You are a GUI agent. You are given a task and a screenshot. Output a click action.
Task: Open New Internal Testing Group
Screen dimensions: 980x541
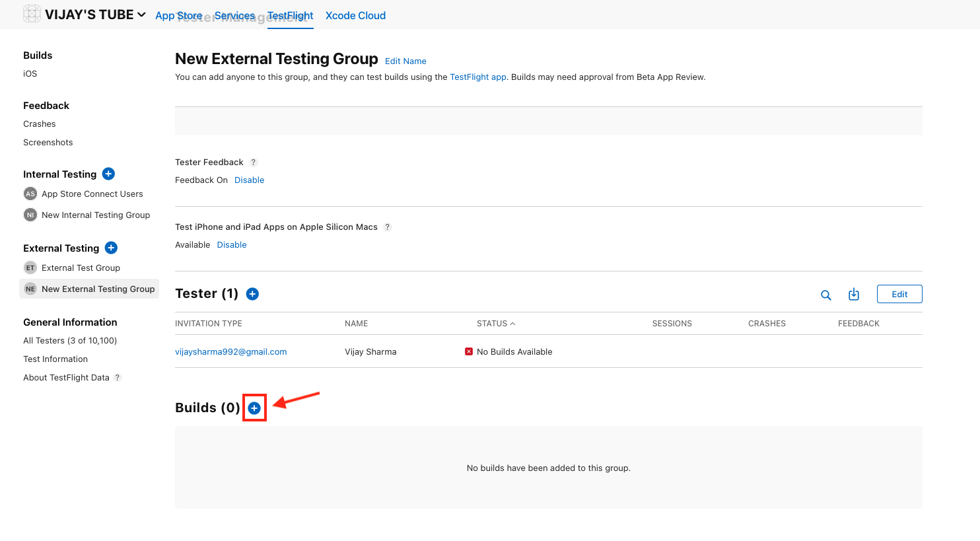(96, 215)
